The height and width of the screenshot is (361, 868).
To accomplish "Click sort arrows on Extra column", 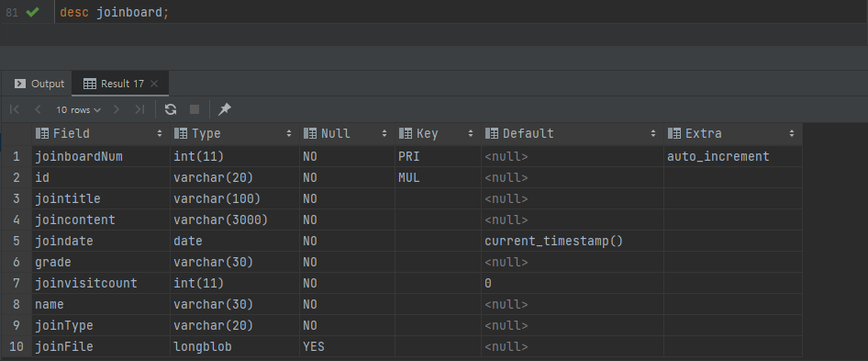I will 792,133.
